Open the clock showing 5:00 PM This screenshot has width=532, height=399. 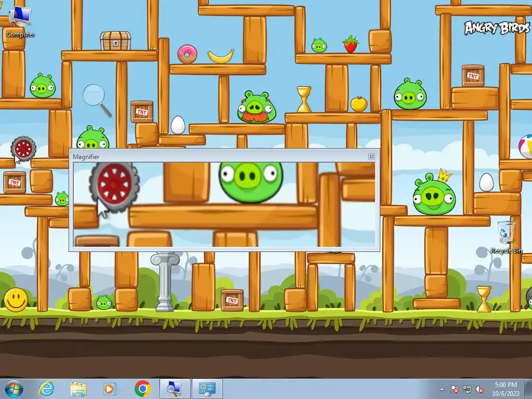[506, 389]
